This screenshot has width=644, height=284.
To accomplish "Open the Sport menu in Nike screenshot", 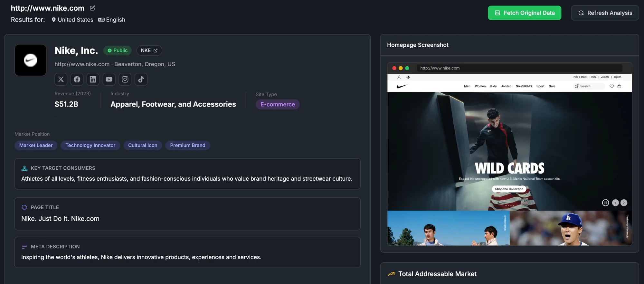I will pyautogui.click(x=540, y=86).
